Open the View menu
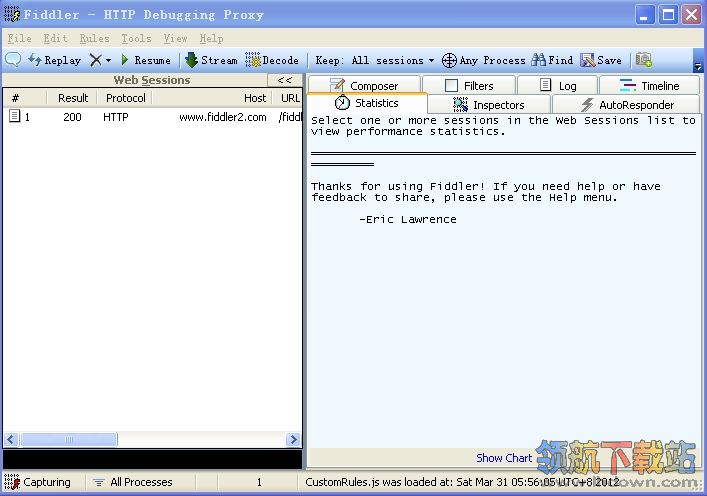Viewport: 707px width, 496px height. pos(175,38)
